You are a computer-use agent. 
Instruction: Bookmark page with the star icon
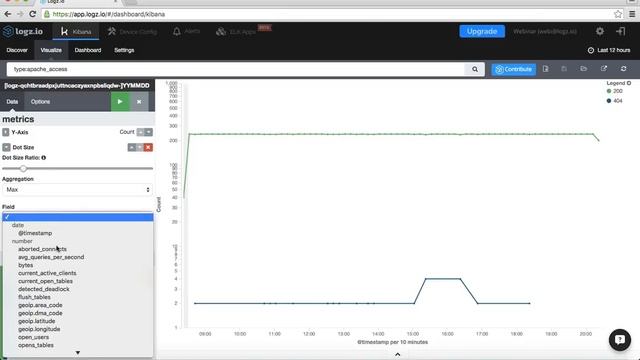tap(618, 14)
